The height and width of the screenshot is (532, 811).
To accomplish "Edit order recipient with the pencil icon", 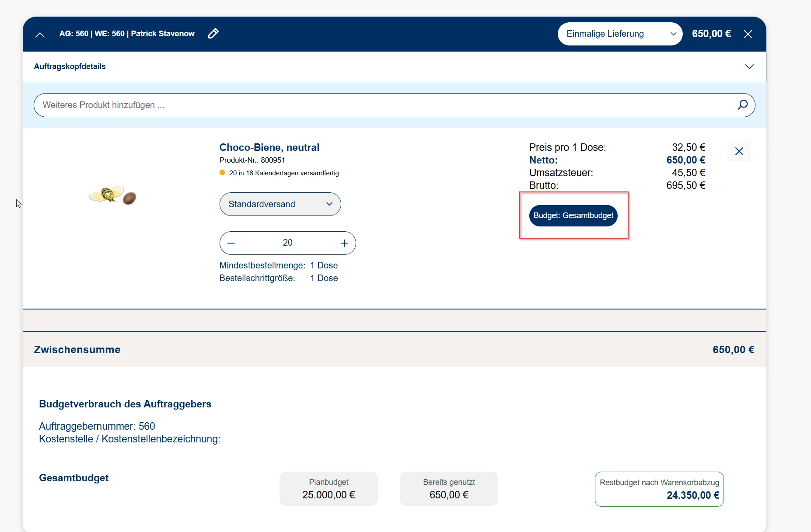I will click(213, 34).
